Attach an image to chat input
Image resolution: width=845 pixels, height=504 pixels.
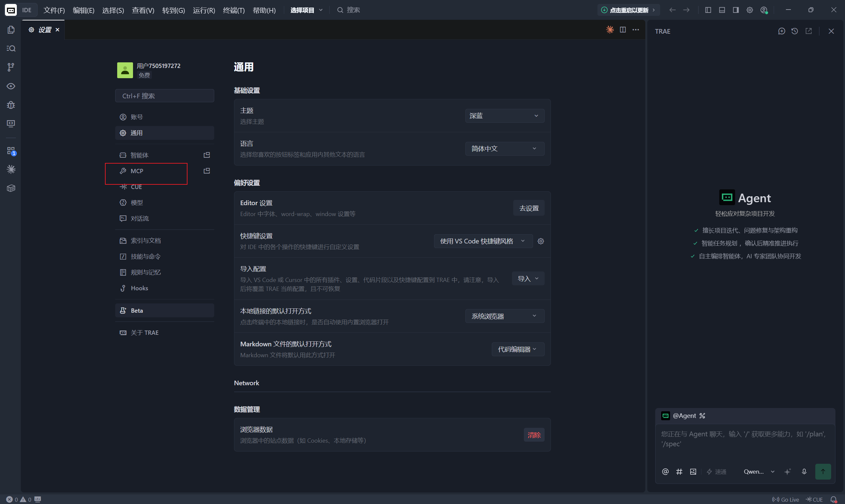693,471
